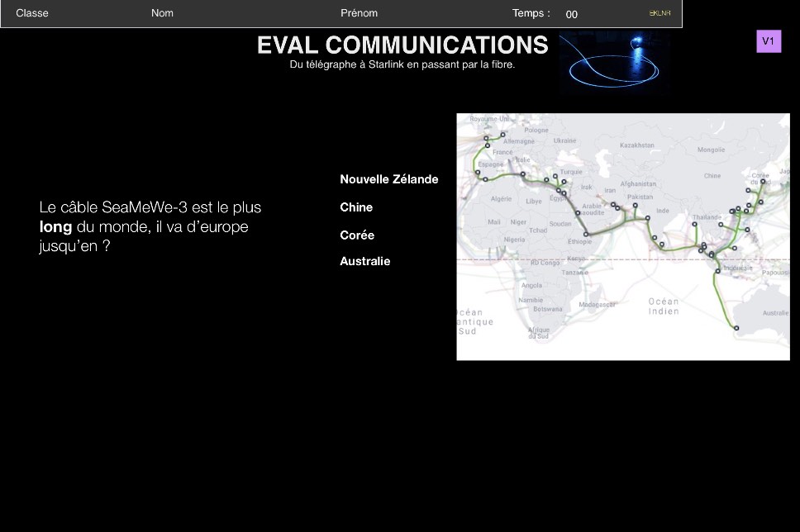Click the Temps timer value 00
Screen dimensions: 800x532
tap(571, 14)
